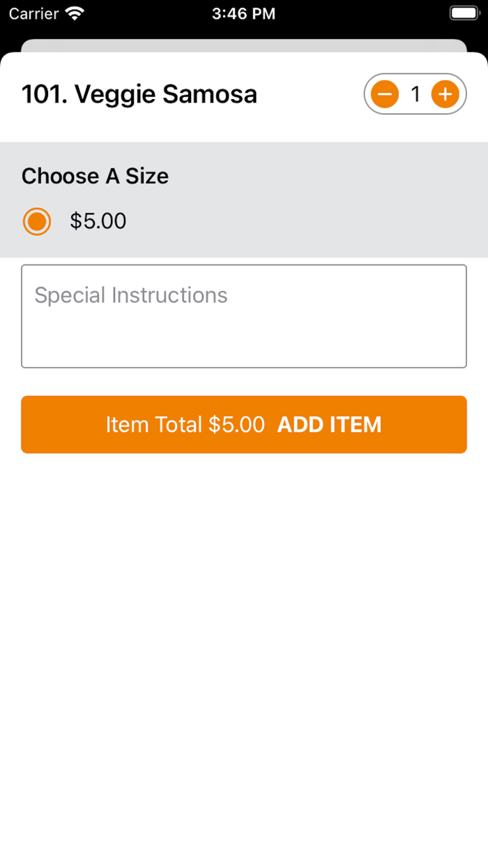
Task: Tap the 101. Veggie Samosa title
Action: coord(139,94)
